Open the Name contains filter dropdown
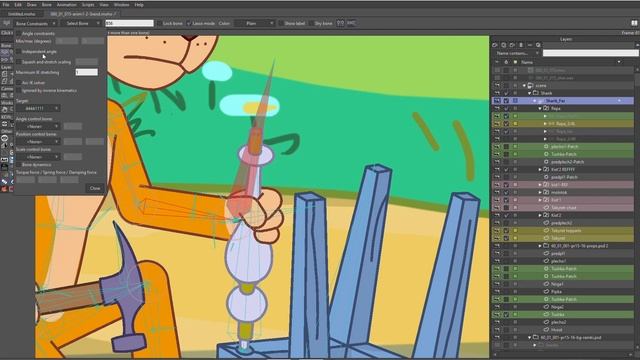Image resolution: width=640 pixels, height=360 pixels. coord(518,53)
